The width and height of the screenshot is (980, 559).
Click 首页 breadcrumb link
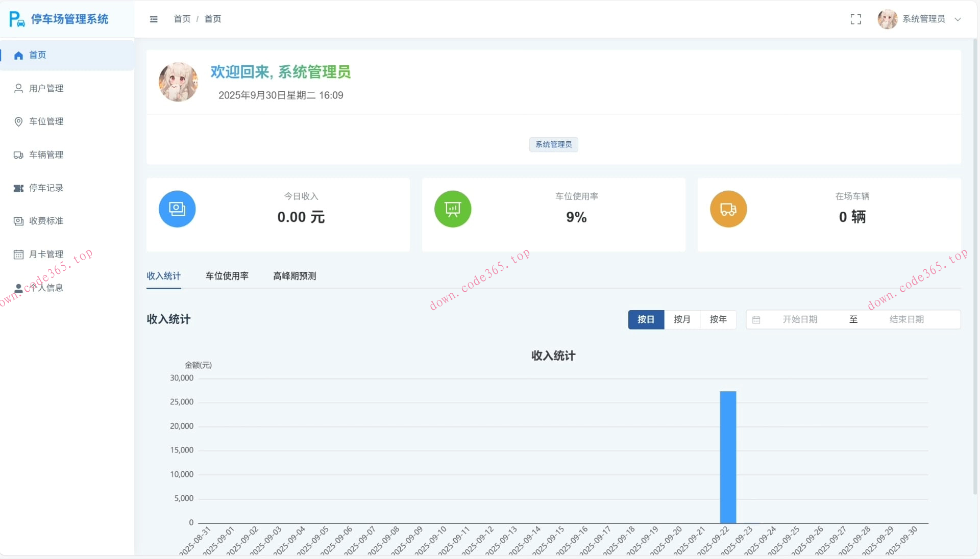coord(182,19)
